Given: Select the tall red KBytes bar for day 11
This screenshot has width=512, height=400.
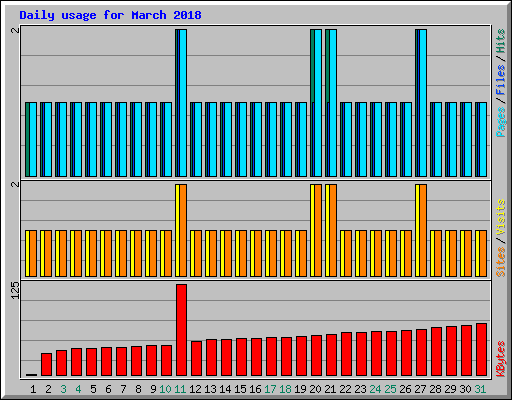Looking at the screenshot, I should click(x=181, y=330).
